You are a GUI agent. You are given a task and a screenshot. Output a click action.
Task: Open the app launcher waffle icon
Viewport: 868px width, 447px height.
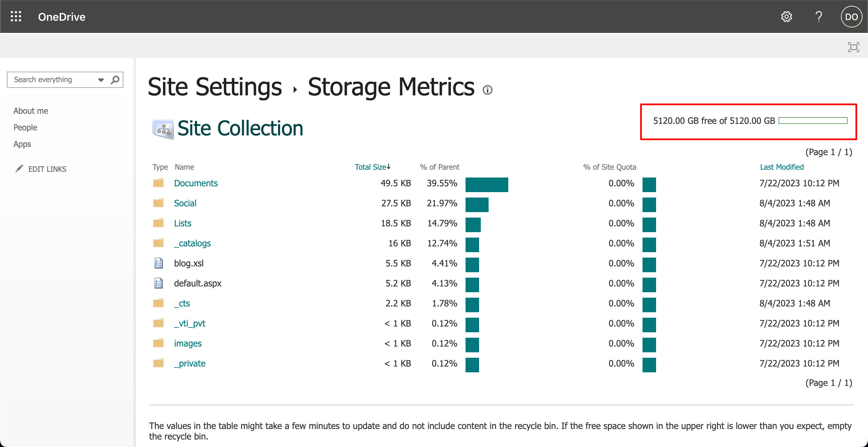click(16, 17)
